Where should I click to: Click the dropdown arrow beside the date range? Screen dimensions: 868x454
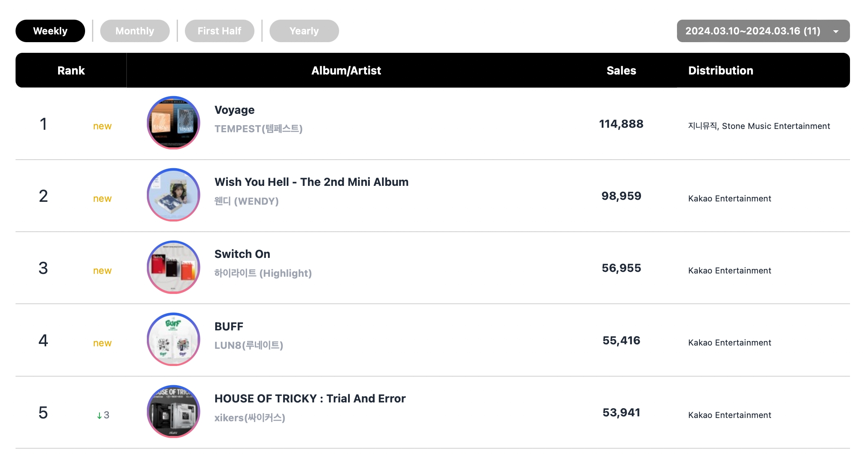pos(836,32)
